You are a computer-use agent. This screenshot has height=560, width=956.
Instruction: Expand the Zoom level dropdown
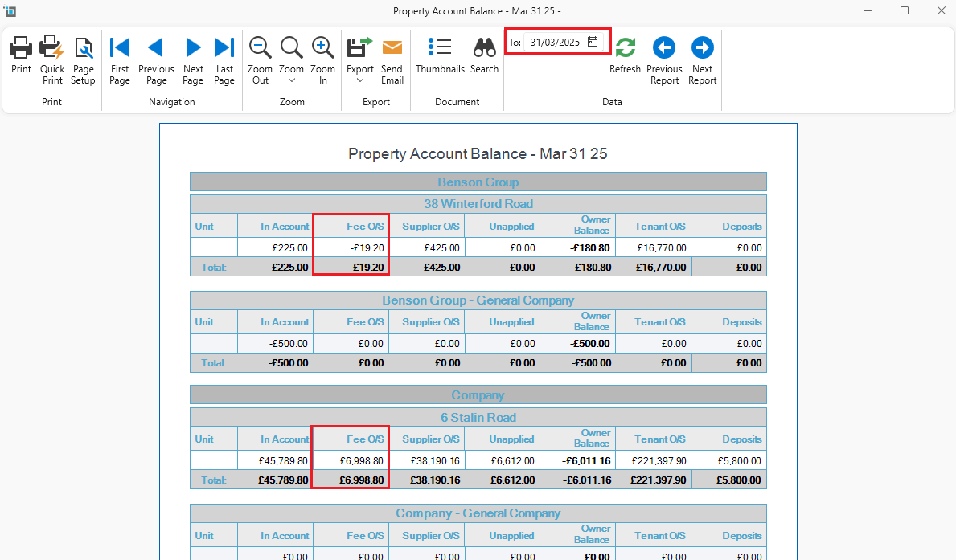pos(292,80)
